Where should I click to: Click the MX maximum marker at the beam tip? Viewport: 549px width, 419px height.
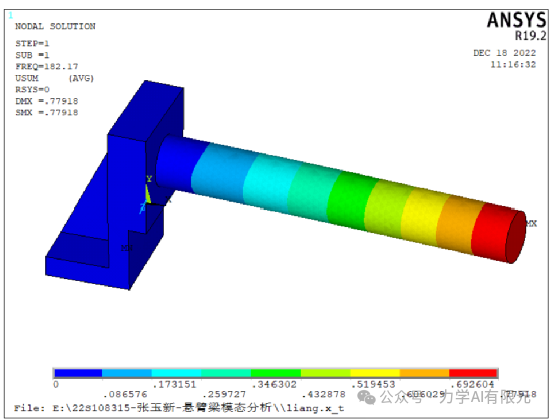(x=531, y=223)
